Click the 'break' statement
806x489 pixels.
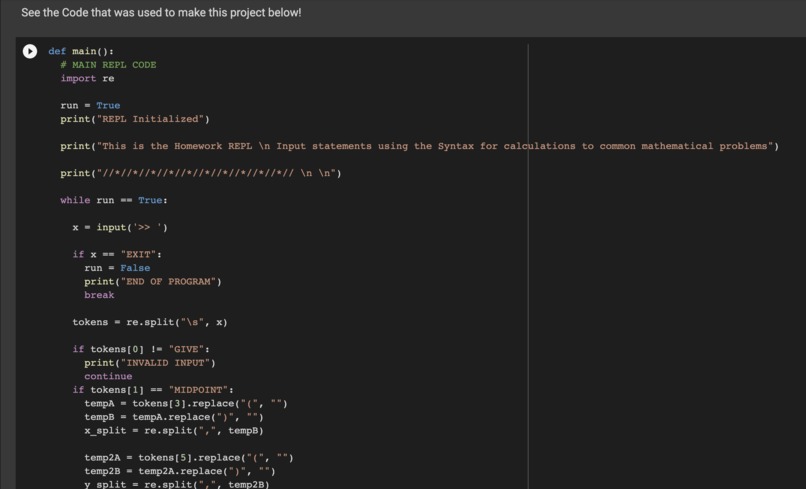tap(99, 295)
